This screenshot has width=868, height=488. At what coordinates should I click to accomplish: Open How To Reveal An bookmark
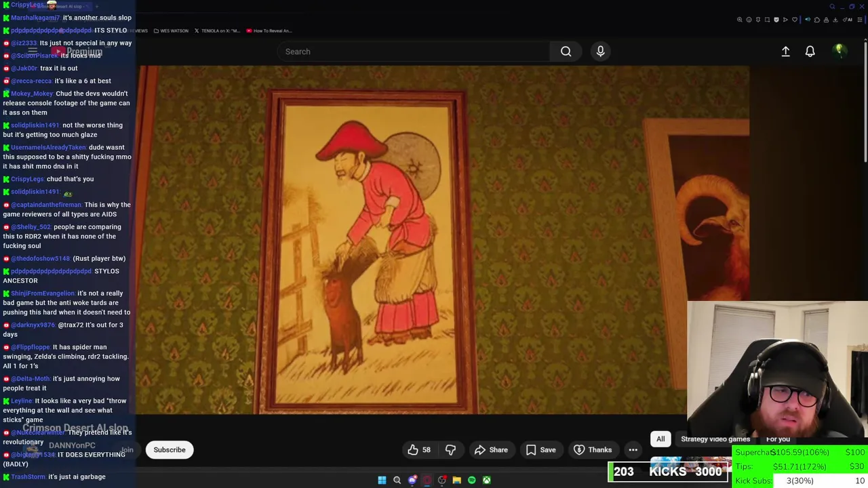(x=269, y=30)
